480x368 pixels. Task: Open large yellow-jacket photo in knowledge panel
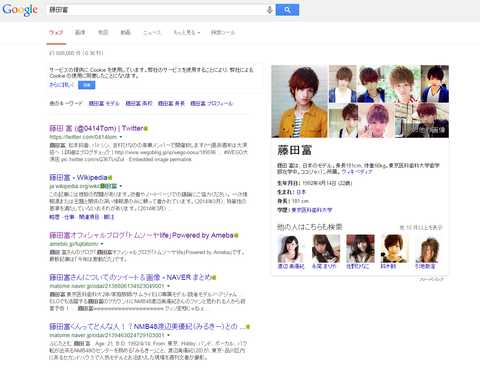coord(300,101)
